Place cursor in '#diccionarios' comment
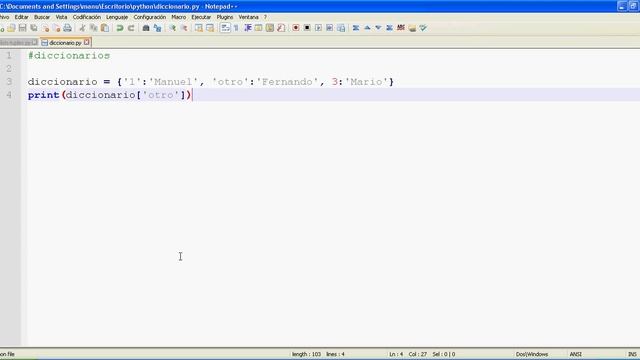The width and height of the screenshot is (640, 360). (x=69, y=56)
